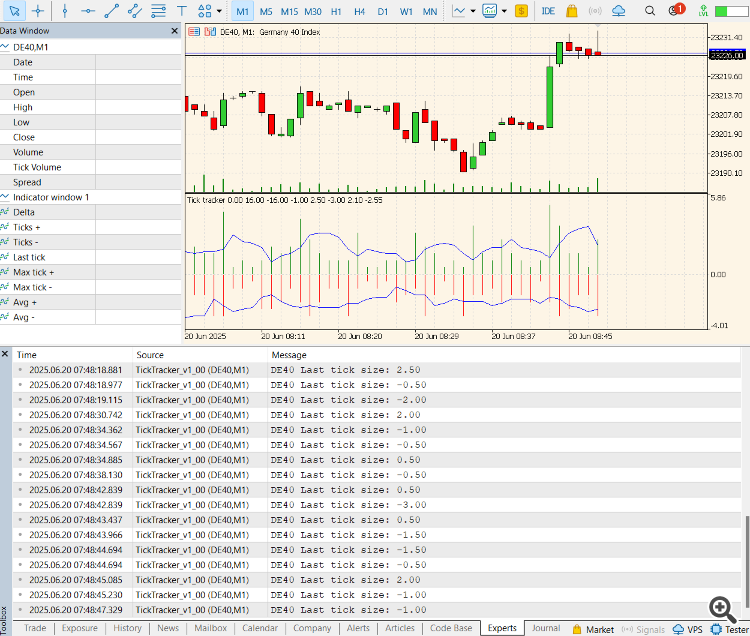Select the arrow cursor tool

(x=14, y=11)
